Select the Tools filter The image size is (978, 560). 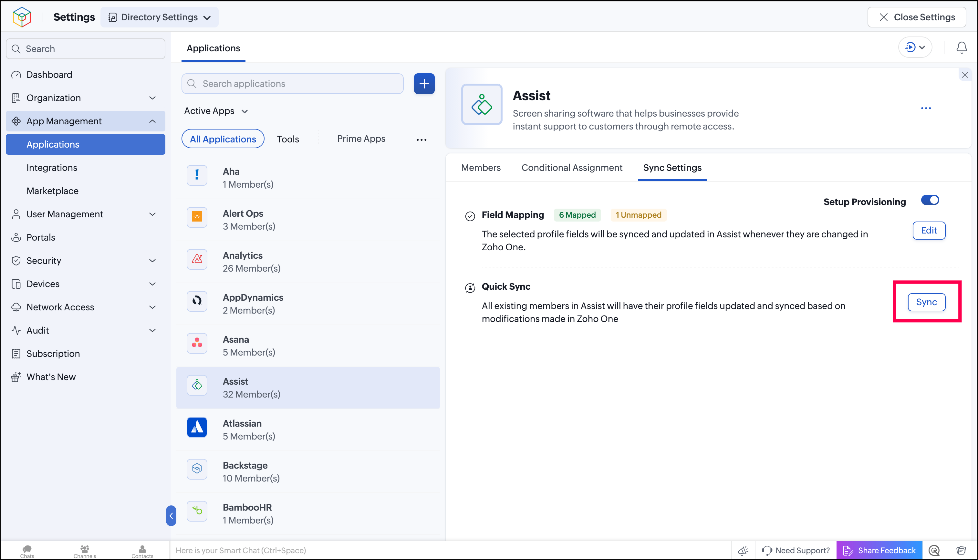pos(288,139)
